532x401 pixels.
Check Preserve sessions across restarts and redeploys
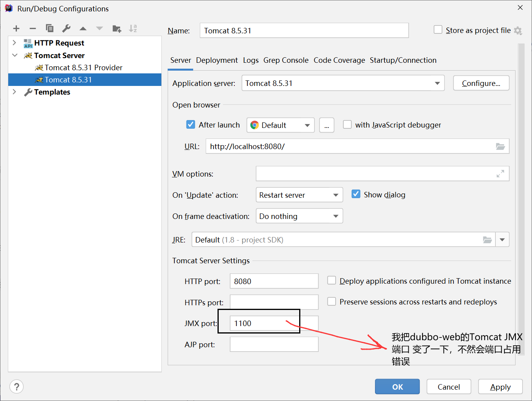pyautogui.click(x=331, y=301)
